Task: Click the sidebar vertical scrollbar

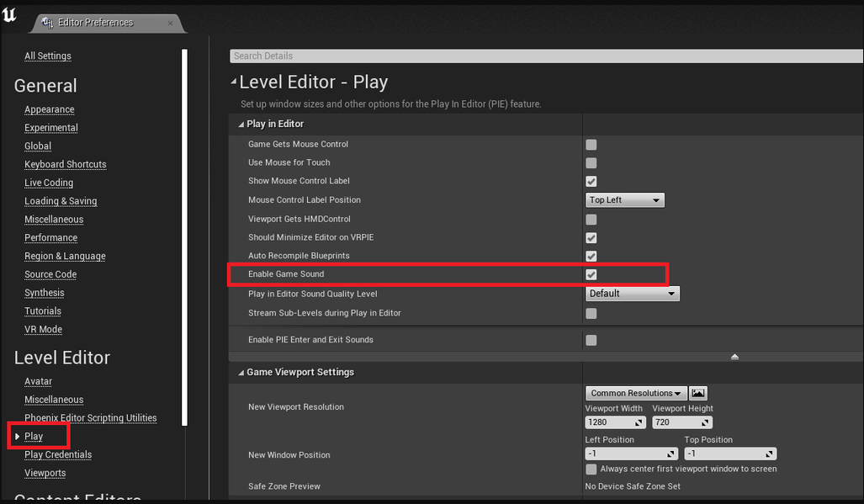Action: pyautogui.click(x=184, y=237)
